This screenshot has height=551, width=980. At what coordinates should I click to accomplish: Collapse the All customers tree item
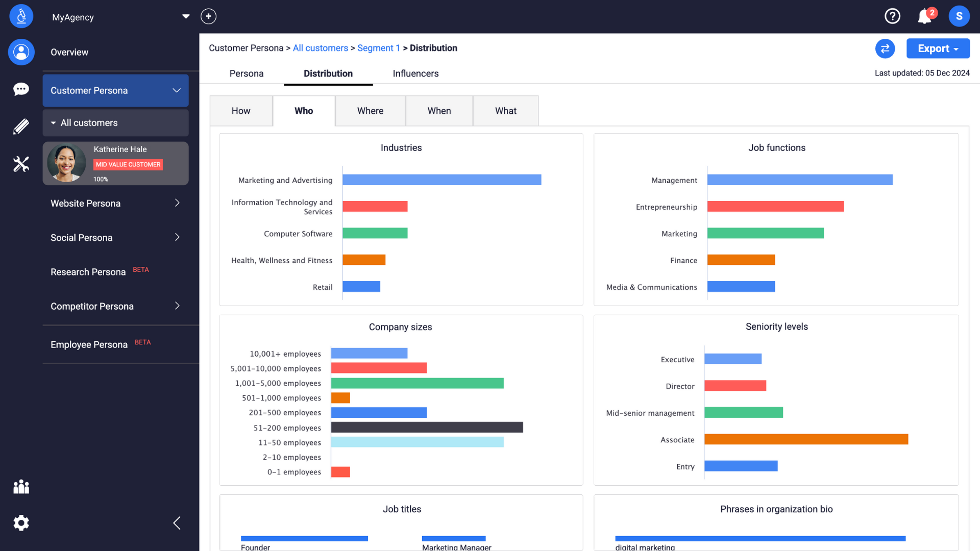click(x=53, y=123)
